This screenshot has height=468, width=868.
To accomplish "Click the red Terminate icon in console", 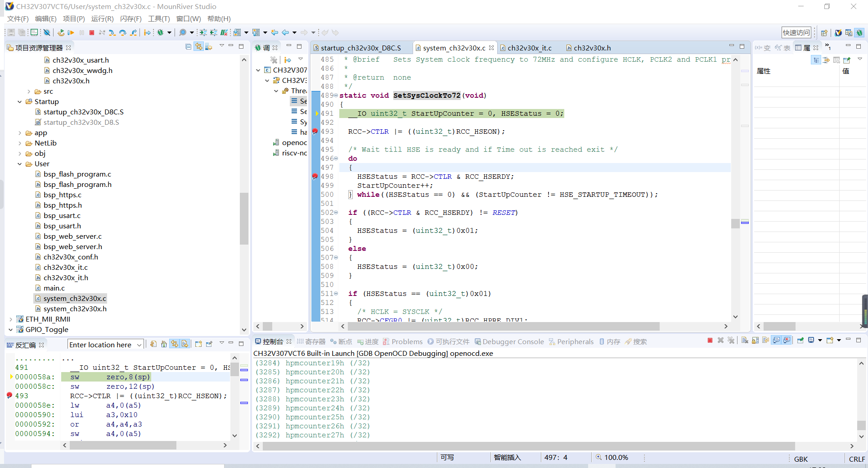I will [x=710, y=341].
